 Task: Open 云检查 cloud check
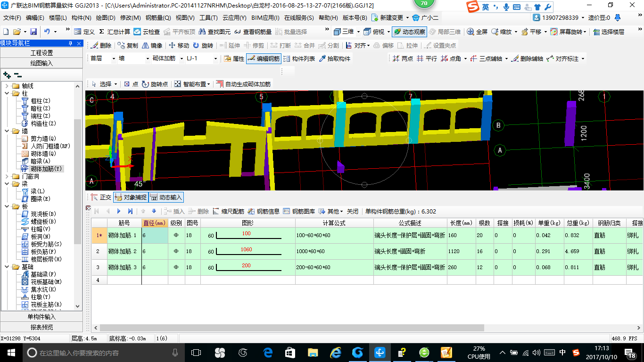(x=147, y=32)
